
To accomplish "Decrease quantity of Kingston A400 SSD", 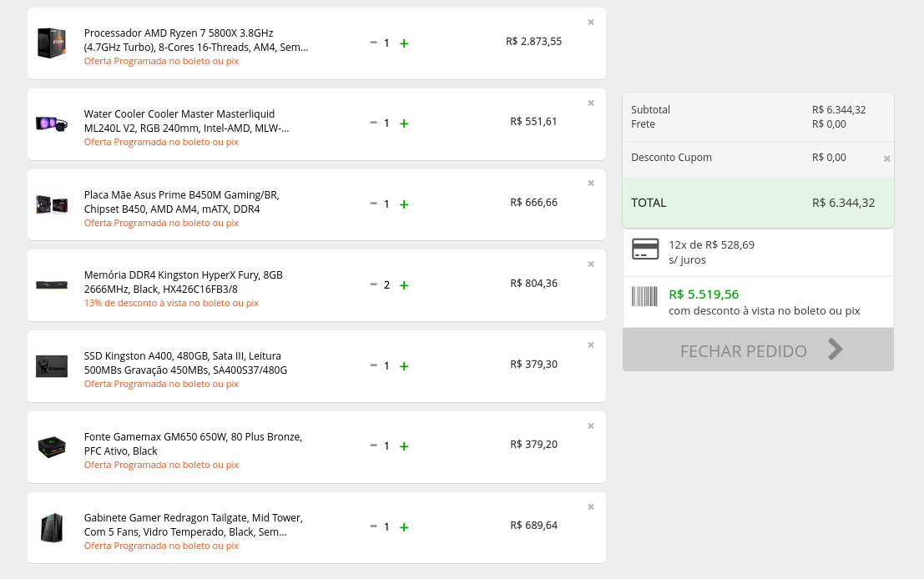I will tap(373, 365).
